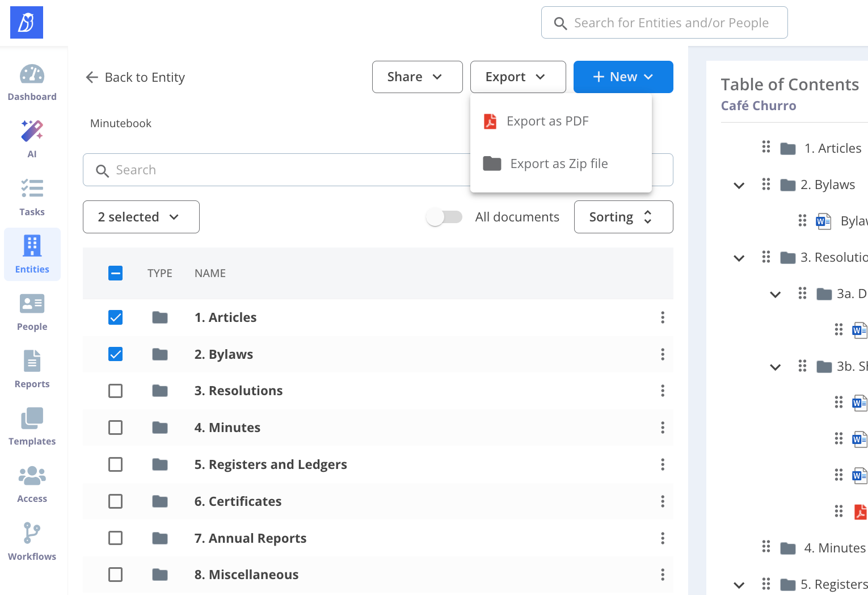The width and height of the screenshot is (868, 595).
Task: Collapse 3a folder in Table of Contents
Action: point(775,294)
